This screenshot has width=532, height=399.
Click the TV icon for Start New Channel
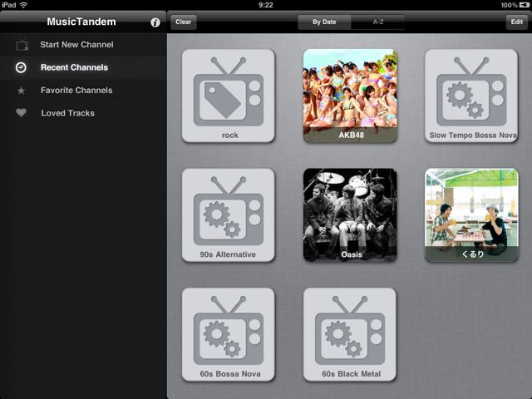click(22, 45)
